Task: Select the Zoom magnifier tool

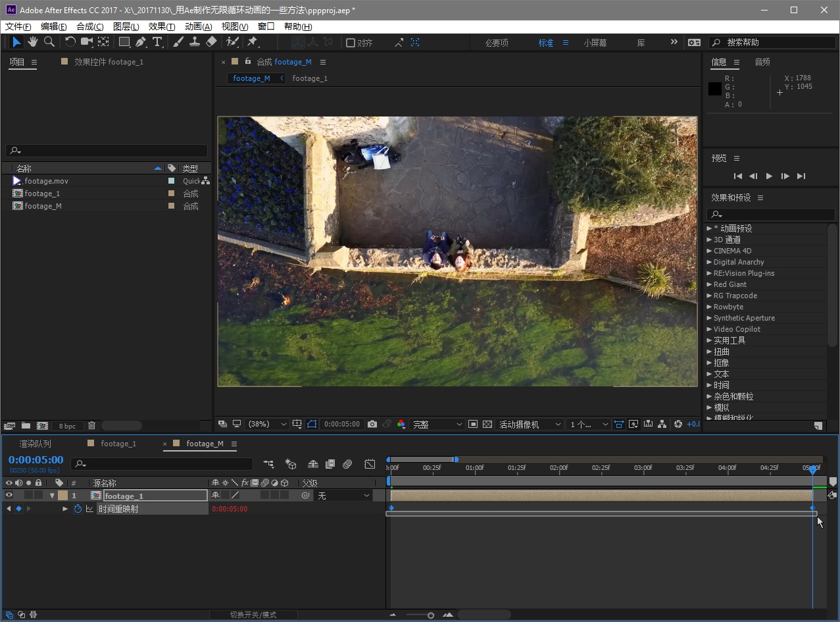Action: [49, 42]
